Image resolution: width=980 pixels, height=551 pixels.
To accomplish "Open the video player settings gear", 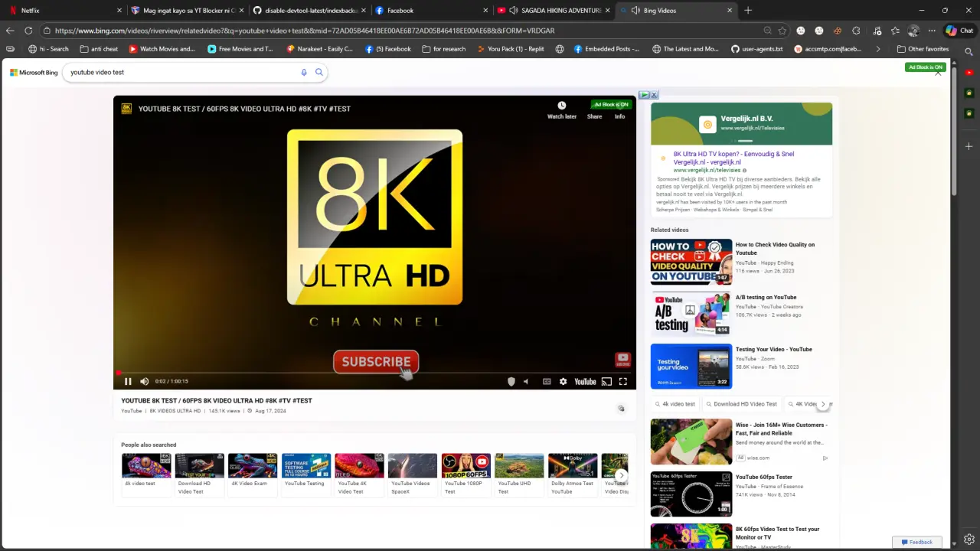I will [563, 381].
